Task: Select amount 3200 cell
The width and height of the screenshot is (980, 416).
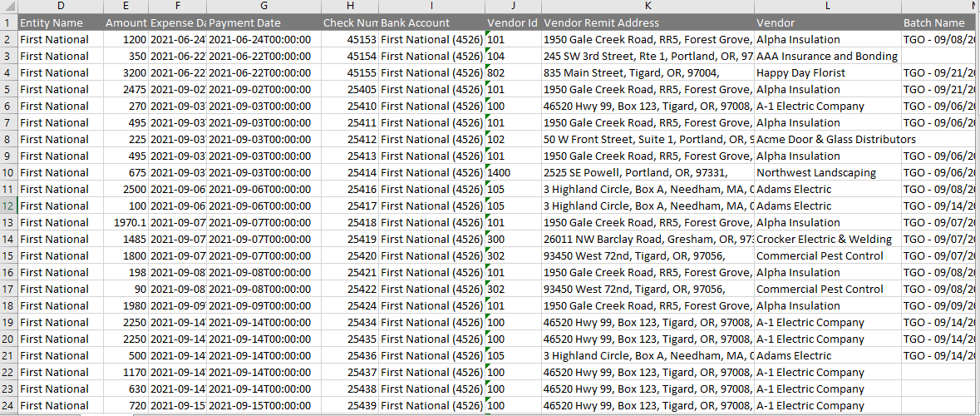Action: 126,72
